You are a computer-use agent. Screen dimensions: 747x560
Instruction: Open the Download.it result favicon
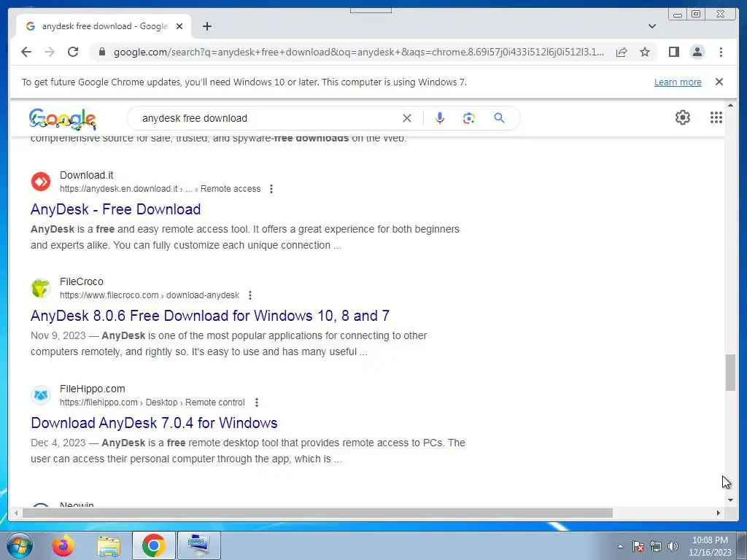pyautogui.click(x=41, y=182)
